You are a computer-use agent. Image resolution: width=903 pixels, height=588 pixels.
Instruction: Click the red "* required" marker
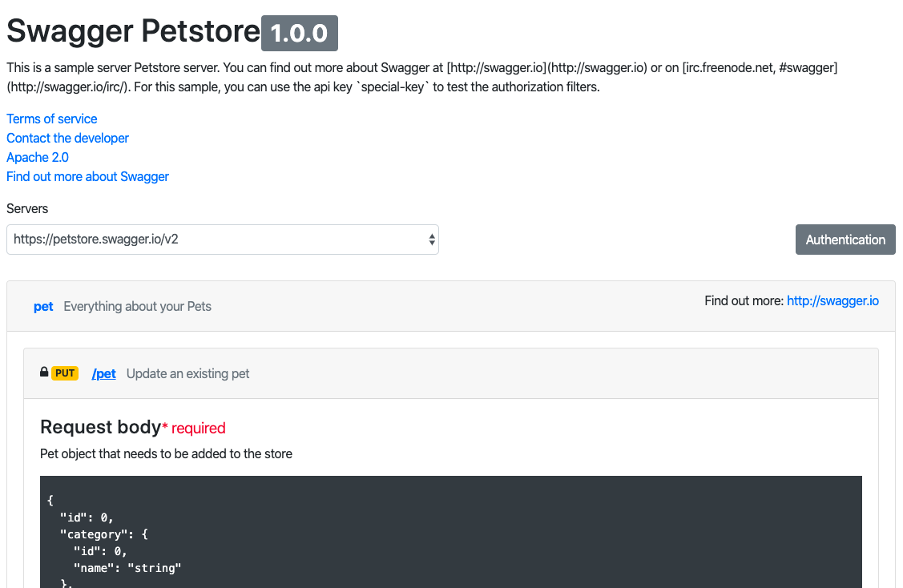194,428
